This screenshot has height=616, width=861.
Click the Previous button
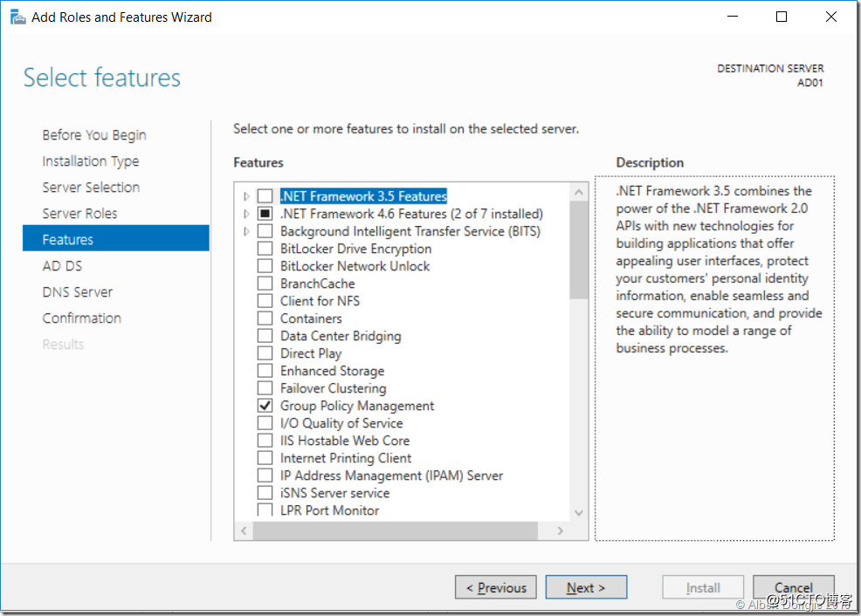click(x=496, y=587)
